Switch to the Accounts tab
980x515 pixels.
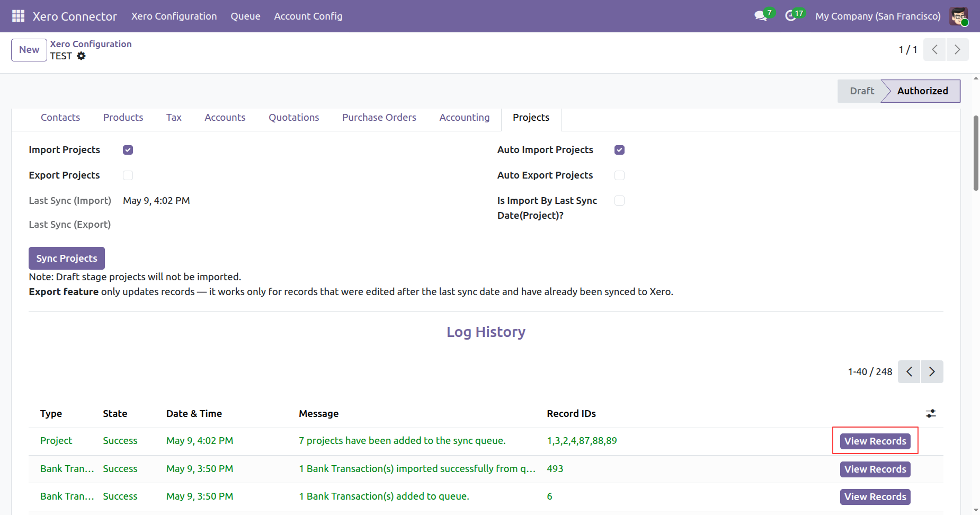tap(225, 118)
